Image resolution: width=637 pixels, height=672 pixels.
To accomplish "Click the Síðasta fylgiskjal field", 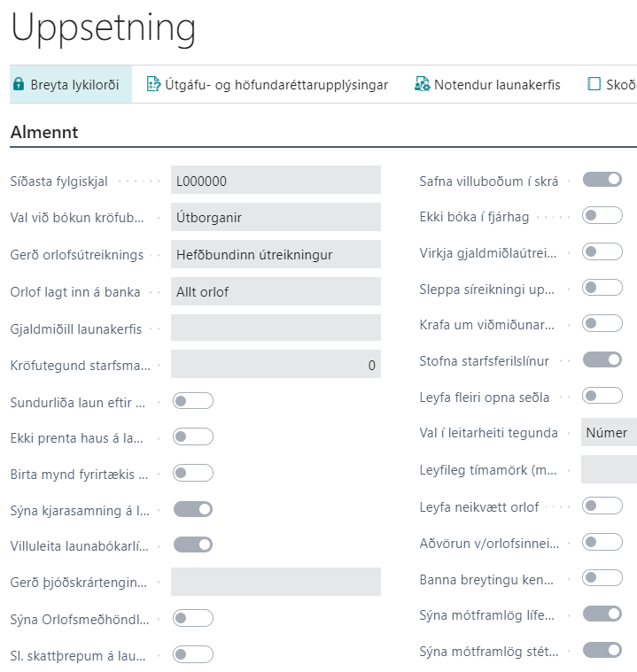I will [x=276, y=181].
